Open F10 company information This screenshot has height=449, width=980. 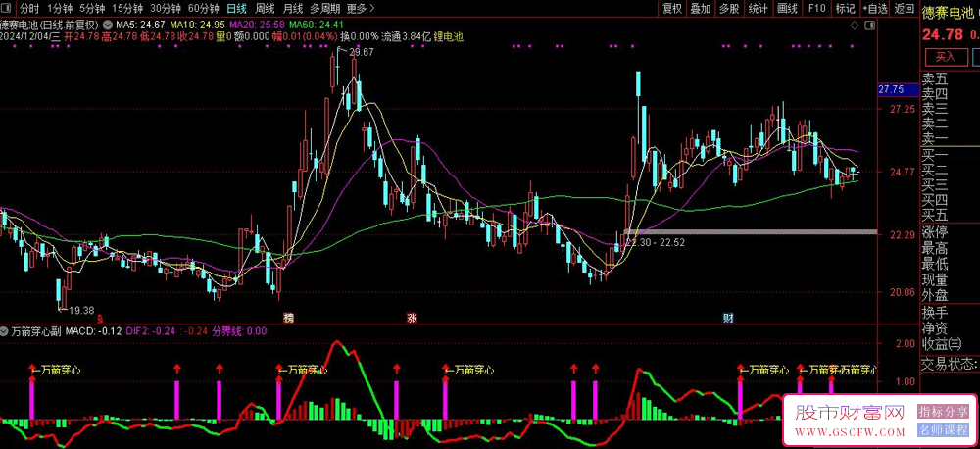pyautogui.click(x=816, y=9)
